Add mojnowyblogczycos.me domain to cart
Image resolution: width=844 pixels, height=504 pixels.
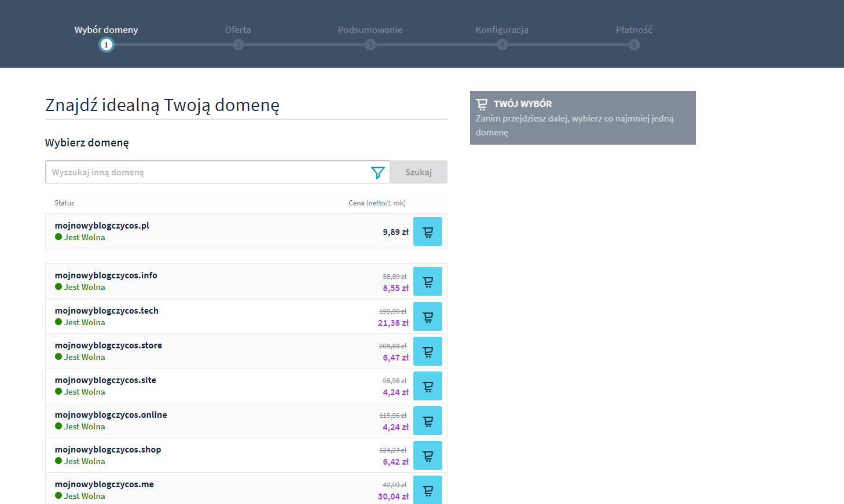pos(427,490)
